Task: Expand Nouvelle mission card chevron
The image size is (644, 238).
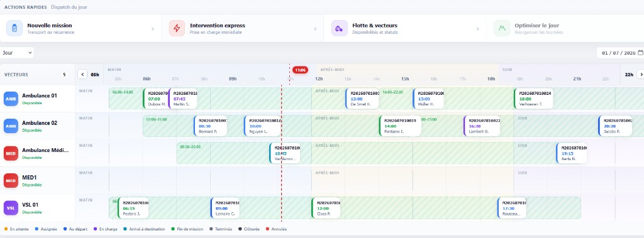Action: tap(153, 29)
